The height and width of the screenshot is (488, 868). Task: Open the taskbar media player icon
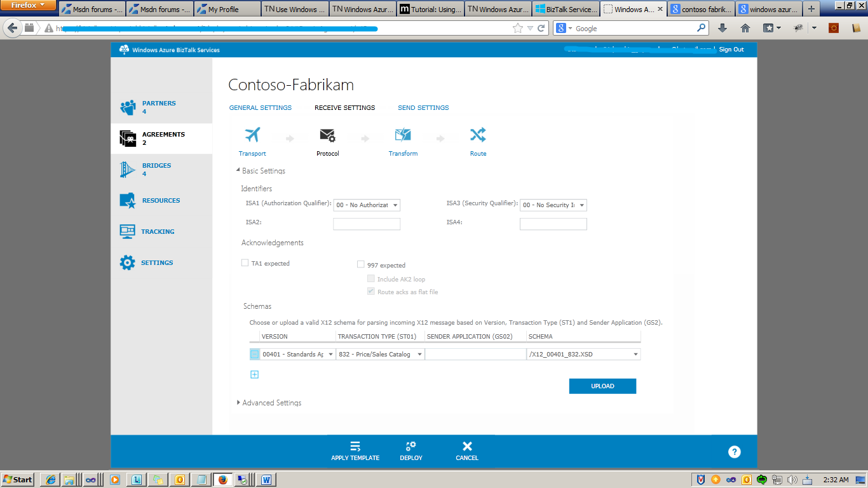pos(115,480)
